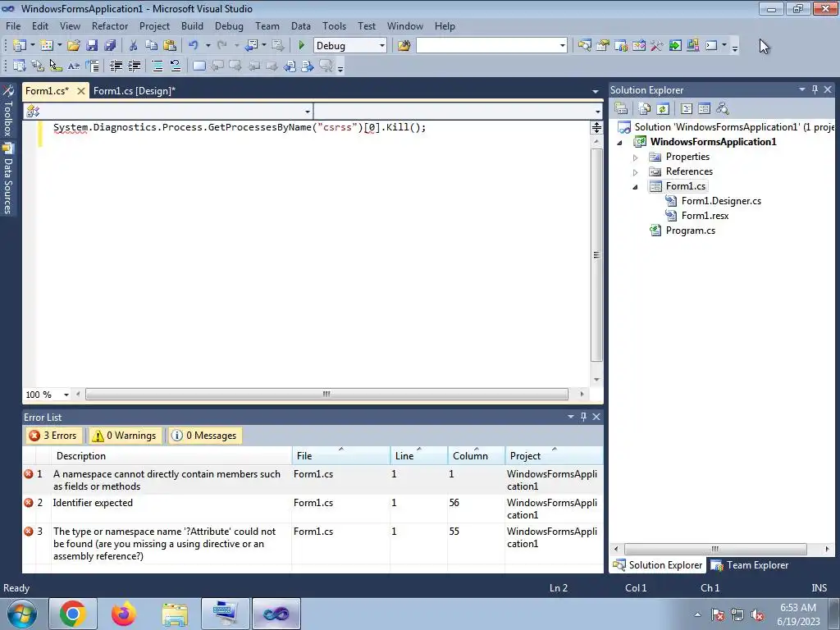Switch to the Team Explorer tab
840x630 pixels.
750,565
